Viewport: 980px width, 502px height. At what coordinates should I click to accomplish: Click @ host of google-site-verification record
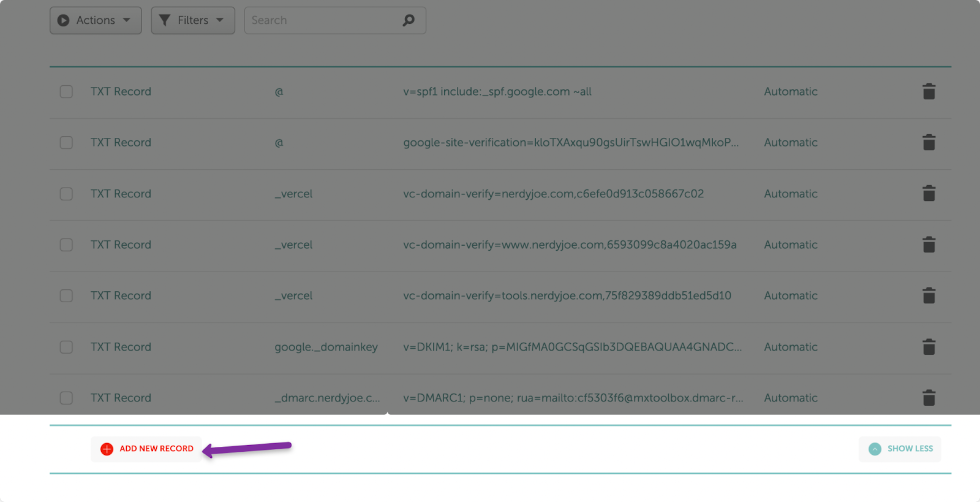point(279,142)
